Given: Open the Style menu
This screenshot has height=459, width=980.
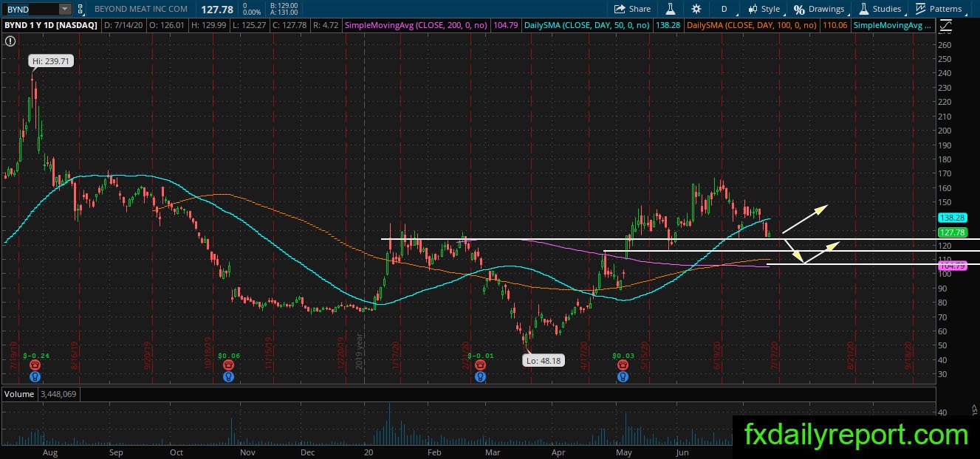Looking at the screenshot, I should click(764, 9).
